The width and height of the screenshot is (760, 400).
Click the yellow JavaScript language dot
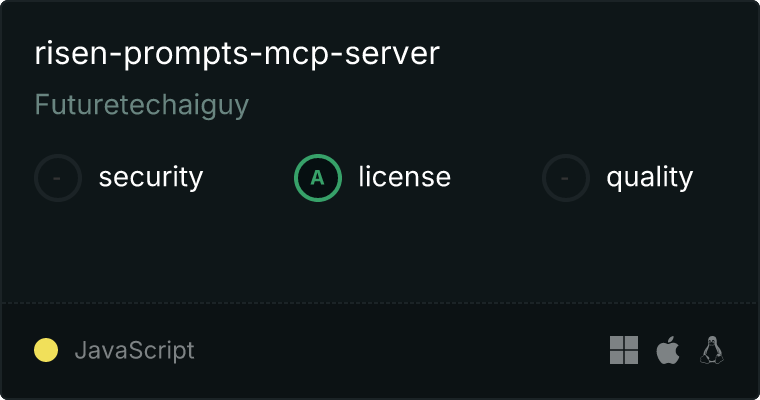click(46, 350)
